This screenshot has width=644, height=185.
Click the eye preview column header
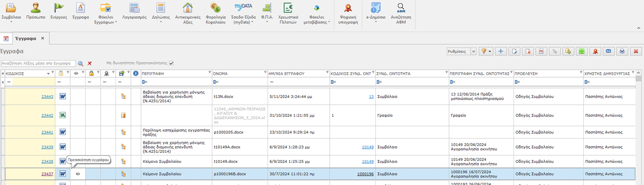(76, 74)
